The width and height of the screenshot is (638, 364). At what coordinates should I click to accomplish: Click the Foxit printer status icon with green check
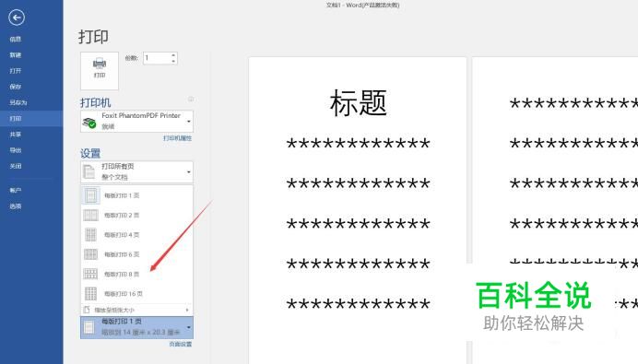tap(89, 123)
